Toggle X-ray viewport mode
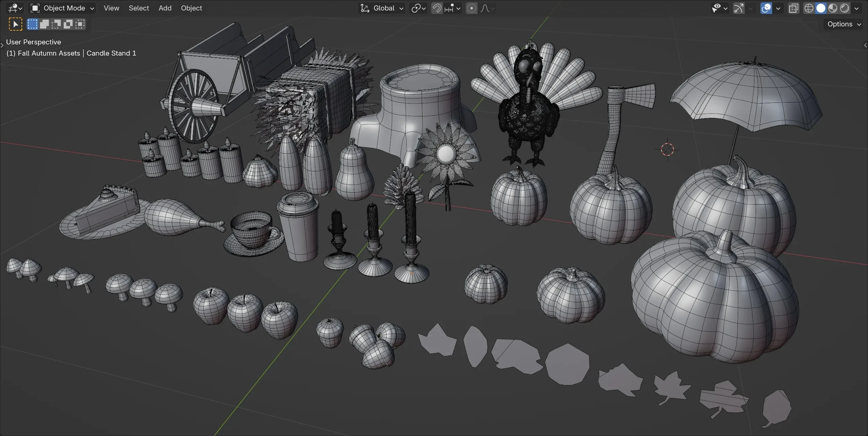The image size is (868, 436). click(x=793, y=8)
